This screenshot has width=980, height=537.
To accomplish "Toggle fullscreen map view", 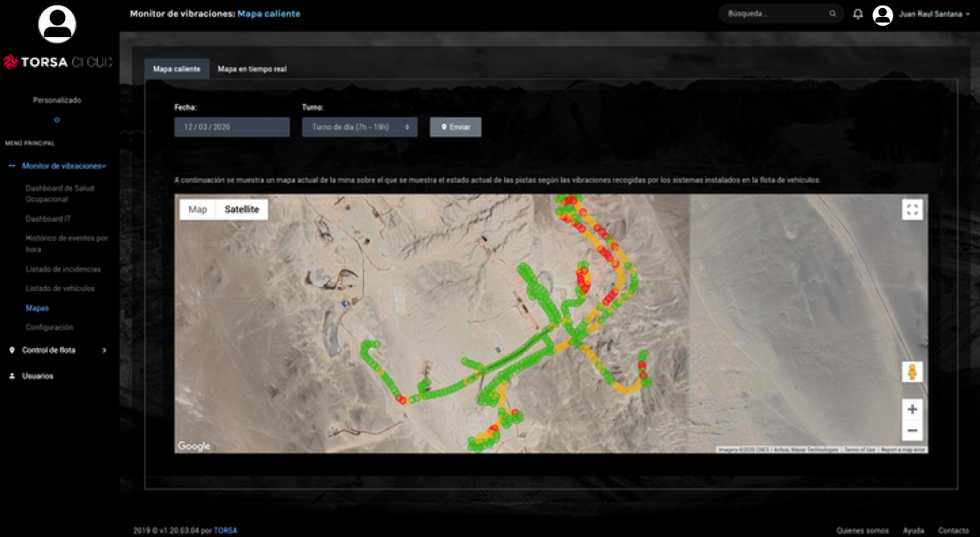I will click(x=912, y=210).
